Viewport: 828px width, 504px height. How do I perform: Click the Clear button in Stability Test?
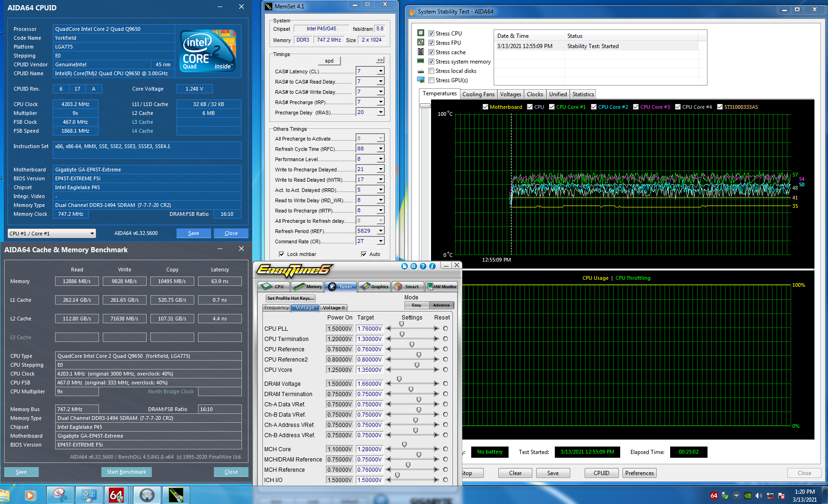pos(515,473)
